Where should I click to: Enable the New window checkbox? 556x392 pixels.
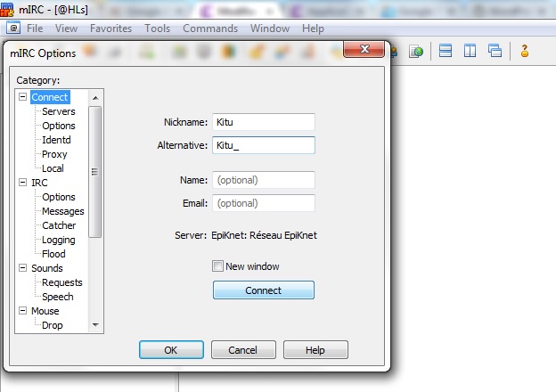pos(217,265)
